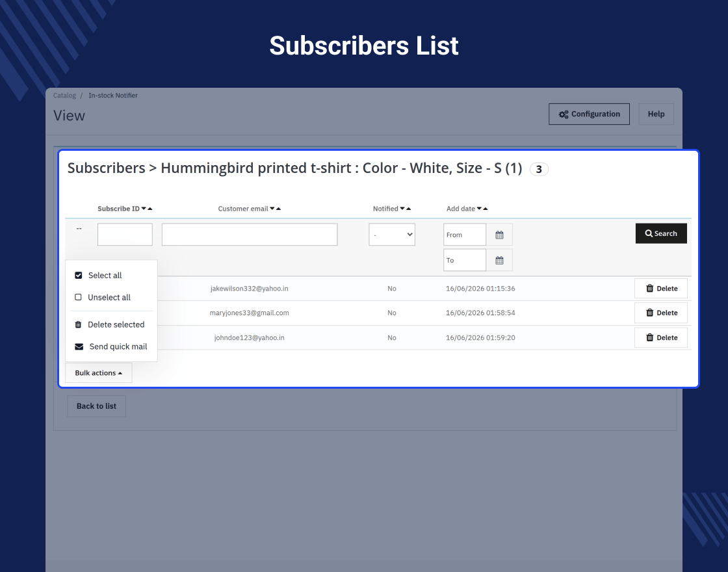The width and height of the screenshot is (728, 572).
Task: Focus the Subscribe ID filter field
Action: (x=125, y=235)
